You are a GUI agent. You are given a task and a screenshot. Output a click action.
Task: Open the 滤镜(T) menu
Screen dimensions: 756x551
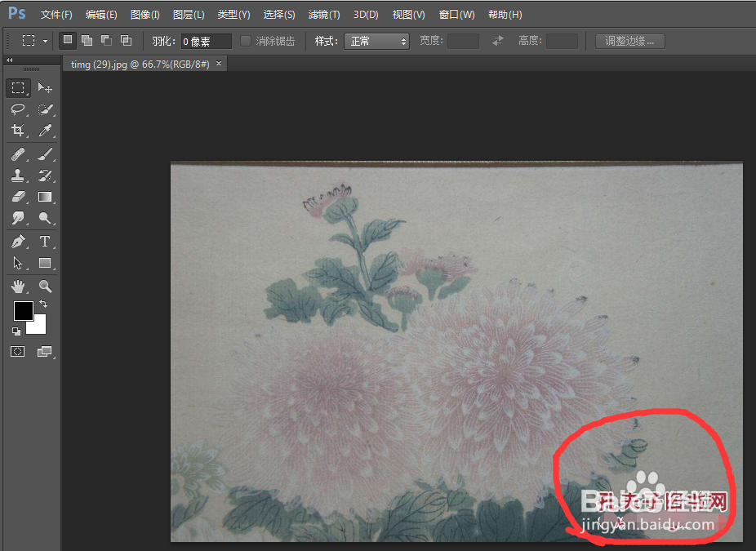tap(324, 15)
